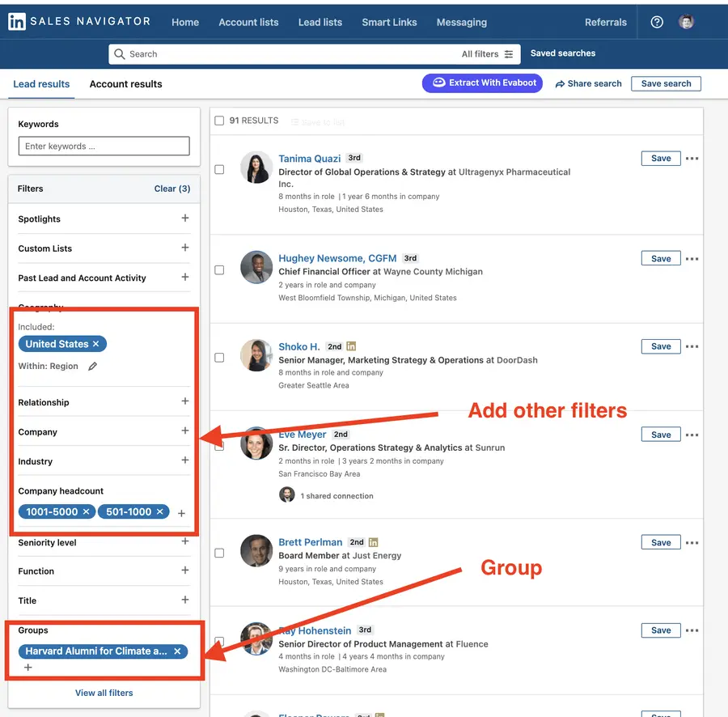
Task: Open the profile avatar menu
Action: tap(686, 21)
